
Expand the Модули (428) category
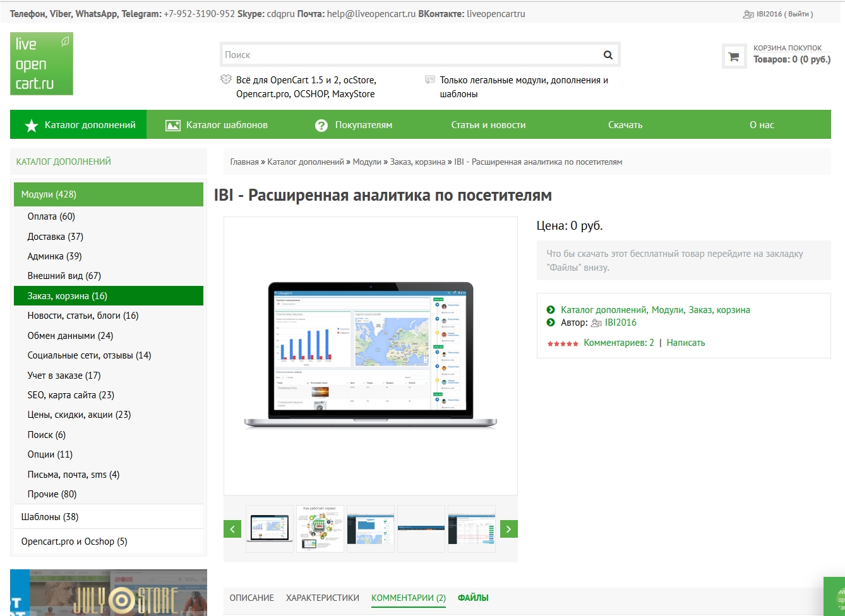click(x=49, y=194)
